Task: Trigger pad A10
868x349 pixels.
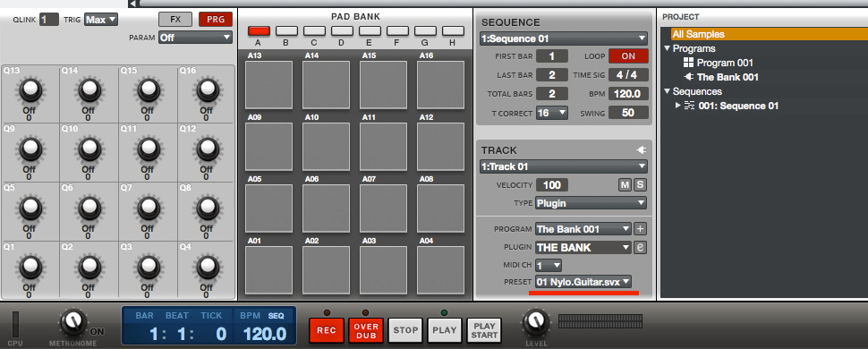Action: pos(326,146)
